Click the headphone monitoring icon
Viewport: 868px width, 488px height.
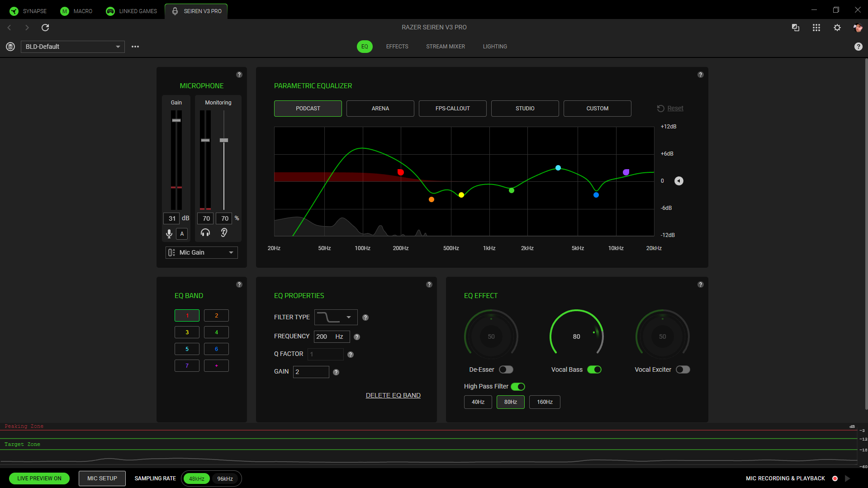click(205, 232)
